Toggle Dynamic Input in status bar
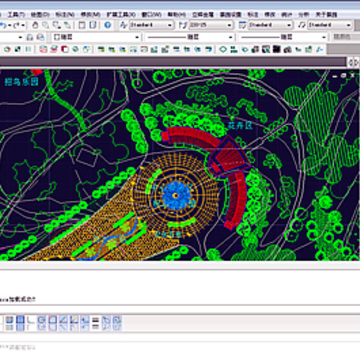 [85, 323]
